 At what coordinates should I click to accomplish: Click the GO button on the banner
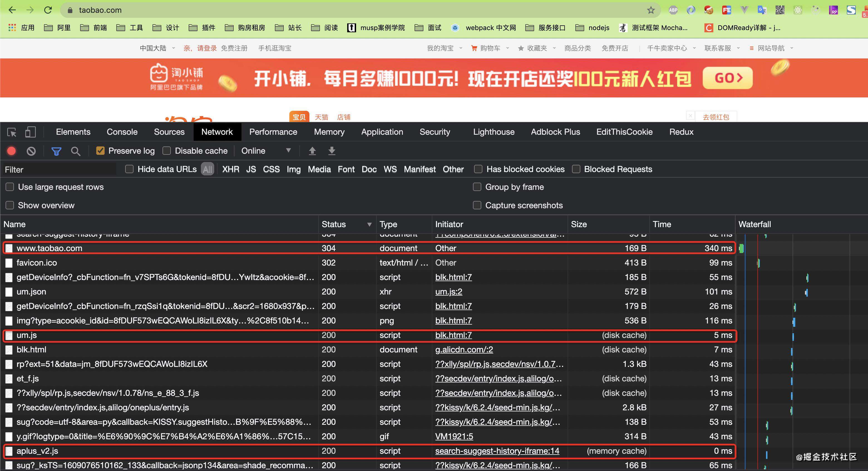click(x=728, y=78)
